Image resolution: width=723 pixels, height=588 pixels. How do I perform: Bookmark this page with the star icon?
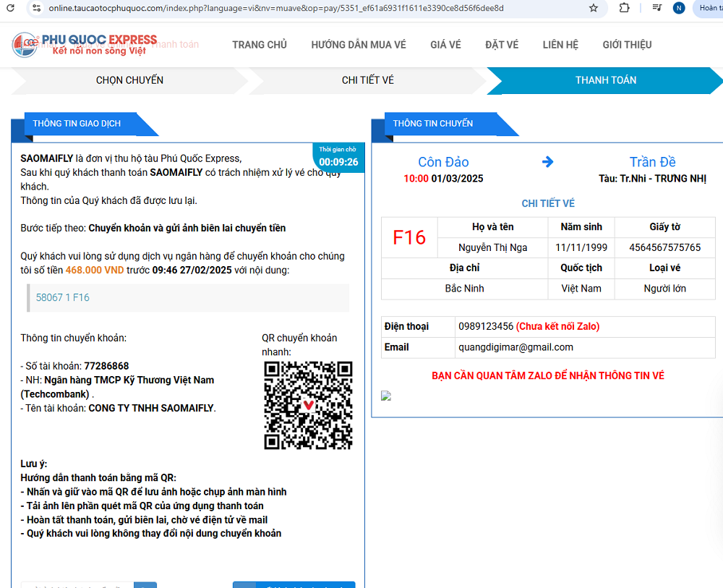(x=594, y=8)
